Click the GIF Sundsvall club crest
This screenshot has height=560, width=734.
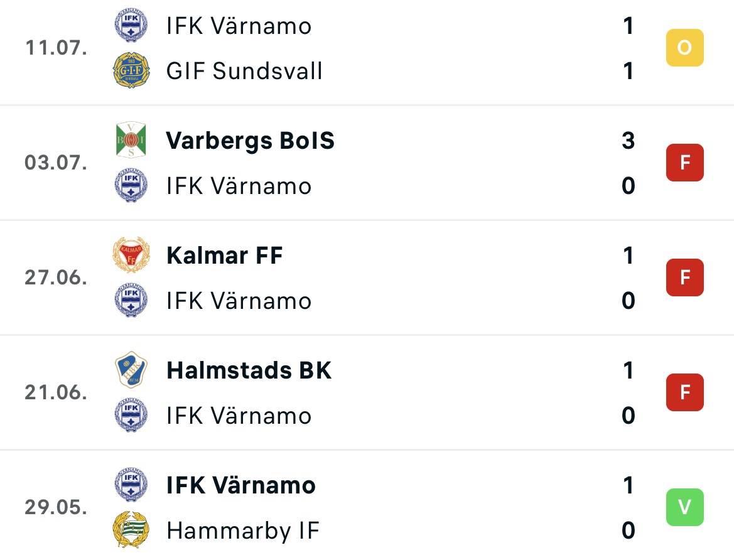pos(131,71)
